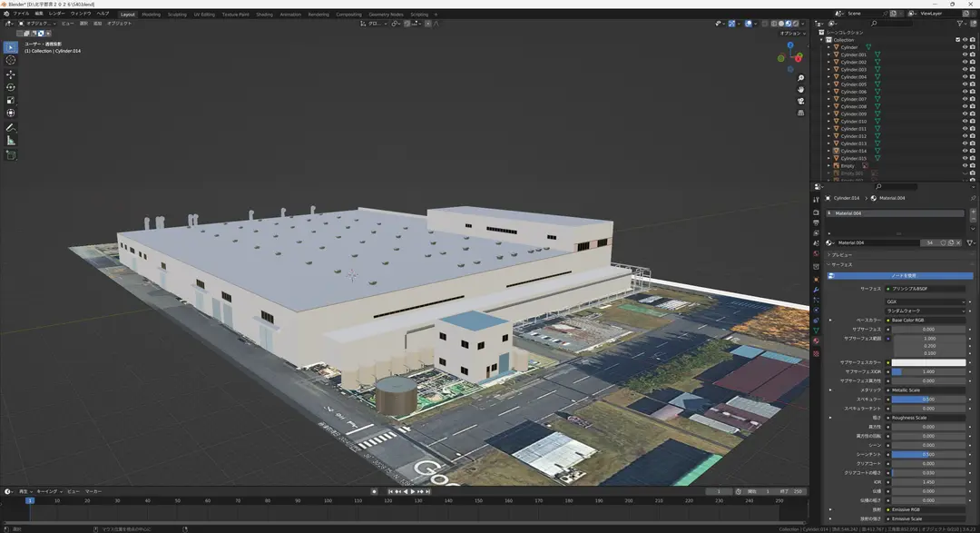Select the Select Box tool
Screen dimensions: 980x533
(x=11, y=47)
